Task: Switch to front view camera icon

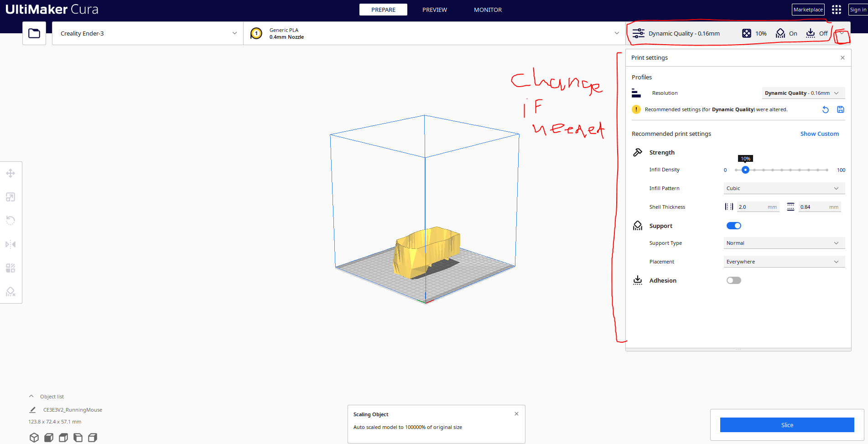Action: pyautogui.click(x=49, y=438)
